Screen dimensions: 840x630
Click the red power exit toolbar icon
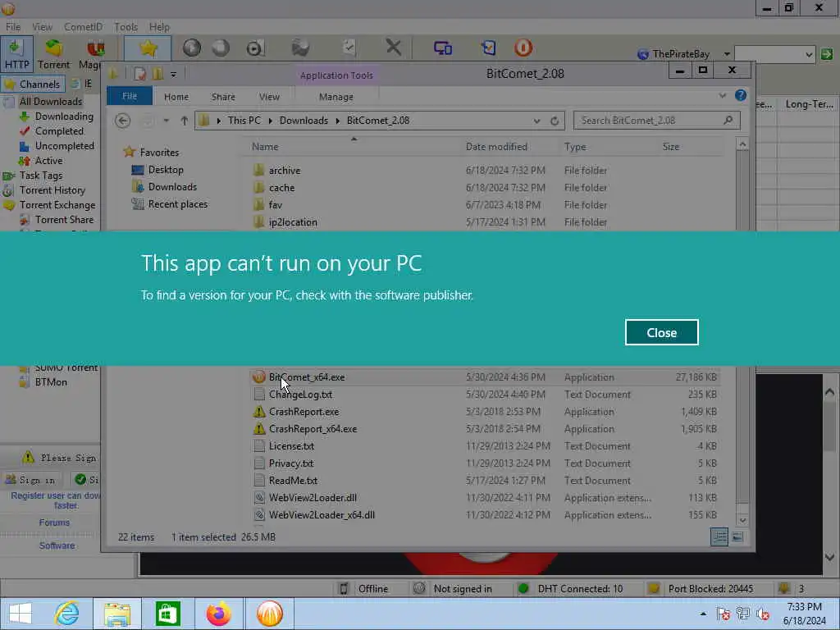pyautogui.click(x=523, y=48)
